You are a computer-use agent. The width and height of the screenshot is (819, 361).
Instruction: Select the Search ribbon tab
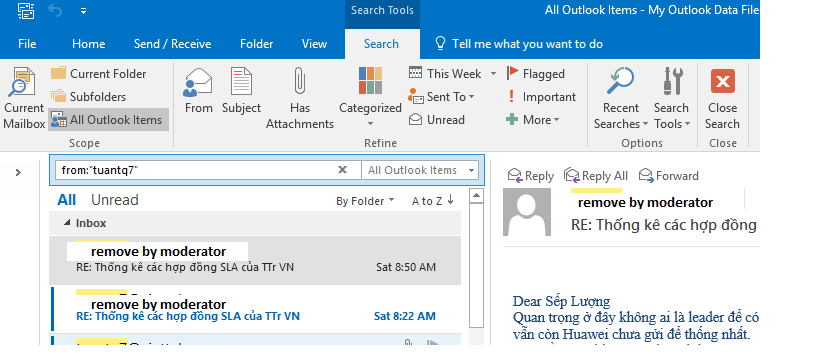point(381,44)
